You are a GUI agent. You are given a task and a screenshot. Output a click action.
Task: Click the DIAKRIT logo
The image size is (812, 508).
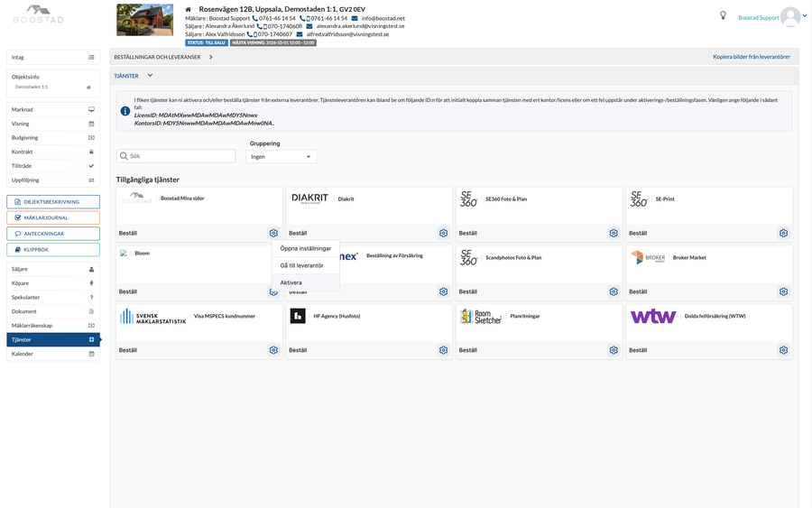tap(309, 199)
